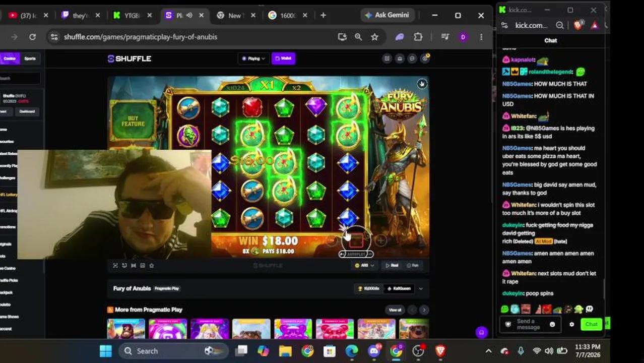Viewport: 644px width, 363px height.
Task: Open the Chrome profile avatar D
Action: pyautogui.click(x=463, y=37)
